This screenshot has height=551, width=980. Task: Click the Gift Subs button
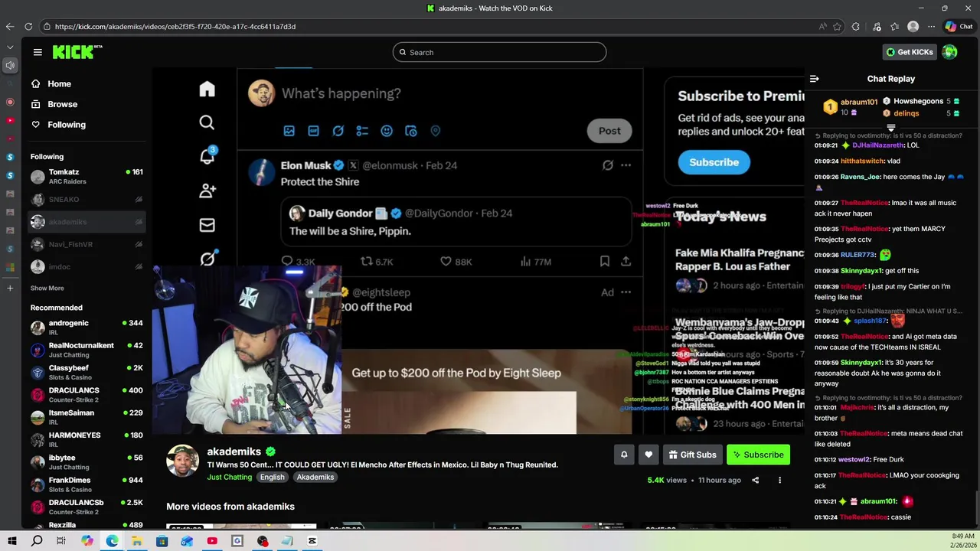(693, 455)
